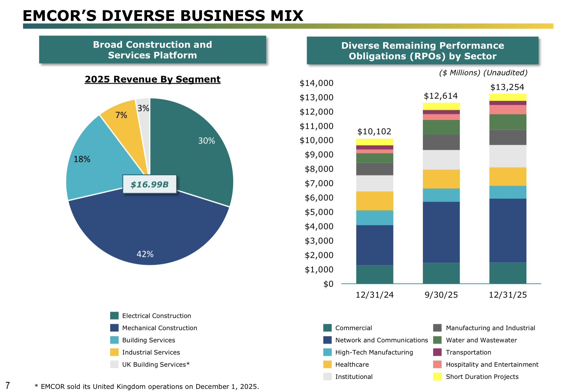Select the "$7,000" y-axis label
The image size is (569, 392).
(319, 183)
